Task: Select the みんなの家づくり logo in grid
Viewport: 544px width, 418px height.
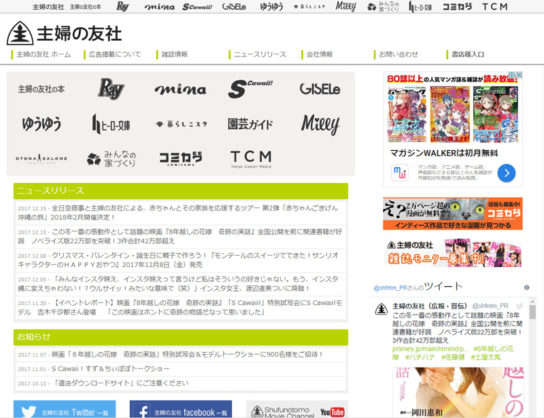Action: [x=111, y=159]
